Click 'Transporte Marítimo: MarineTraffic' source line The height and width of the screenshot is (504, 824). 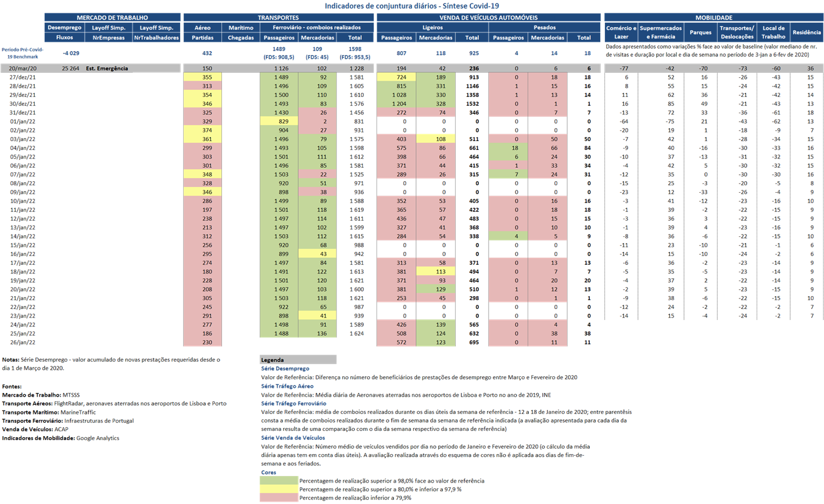[x=49, y=412]
